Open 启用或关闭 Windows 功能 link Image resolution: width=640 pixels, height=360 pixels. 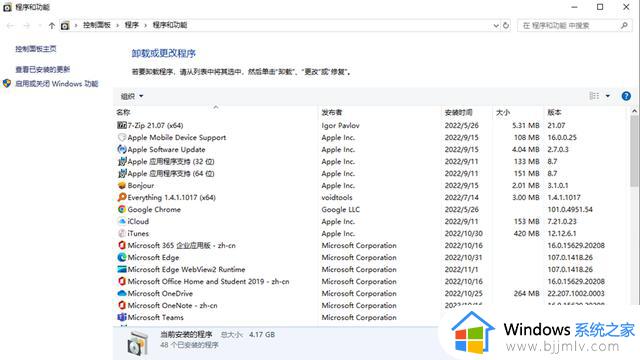pos(57,84)
